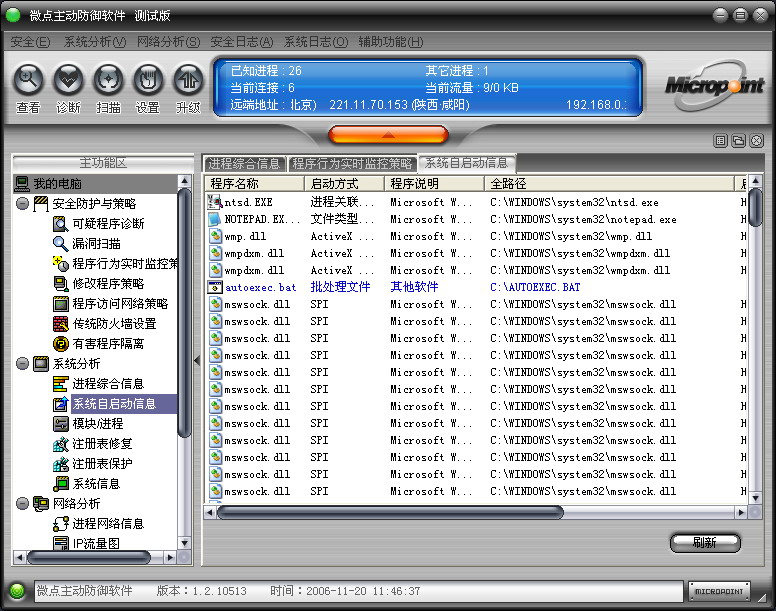Click the table's vertical scrollbar down arrow
The height and width of the screenshot is (611, 776).
tap(755, 498)
